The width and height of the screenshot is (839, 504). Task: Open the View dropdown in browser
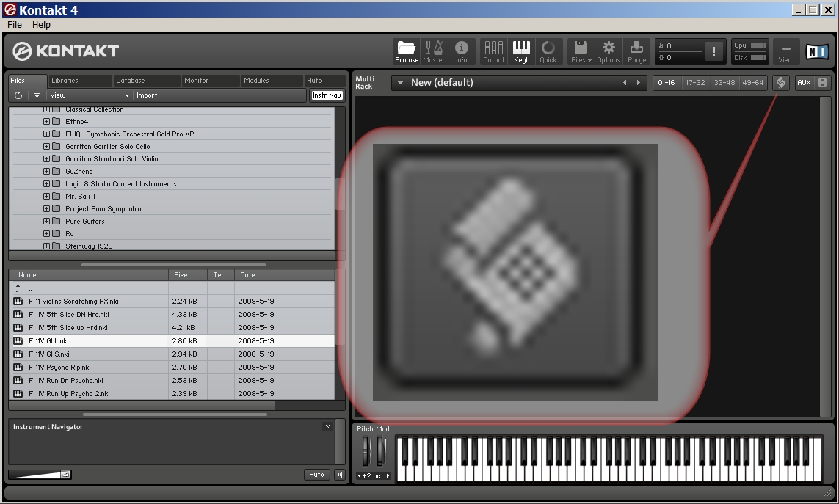point(90,95)
